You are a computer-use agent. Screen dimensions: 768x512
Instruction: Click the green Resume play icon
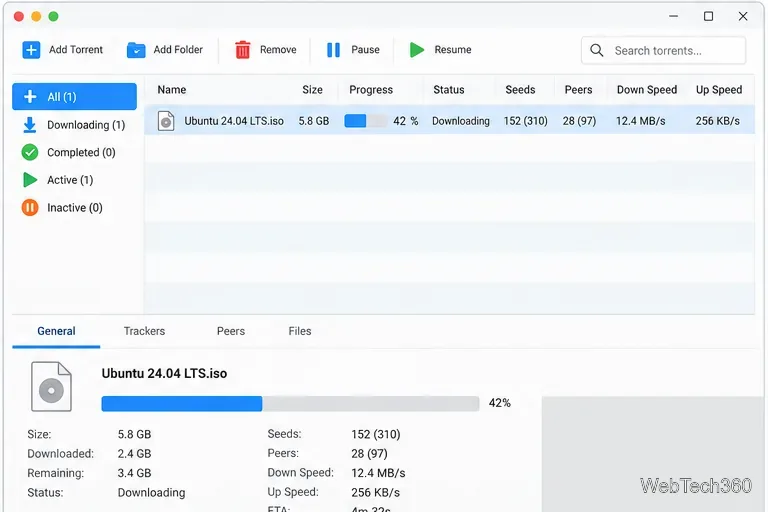tap(416, 50)
